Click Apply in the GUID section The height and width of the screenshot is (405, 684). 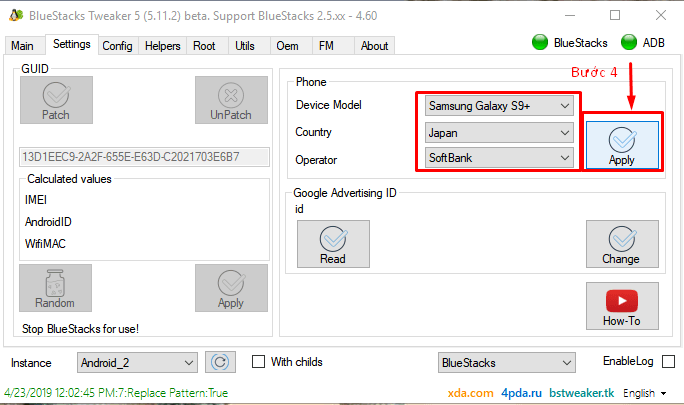(x=231, y=288)
